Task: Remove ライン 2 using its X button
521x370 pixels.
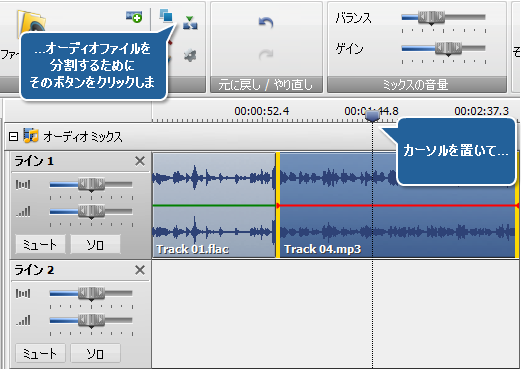Action: (140, 270)
